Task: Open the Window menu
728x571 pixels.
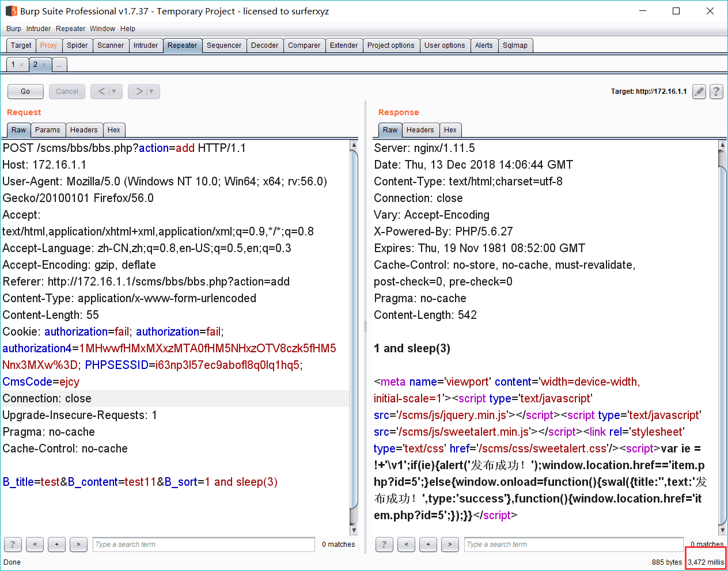Action: pos(103,29)
